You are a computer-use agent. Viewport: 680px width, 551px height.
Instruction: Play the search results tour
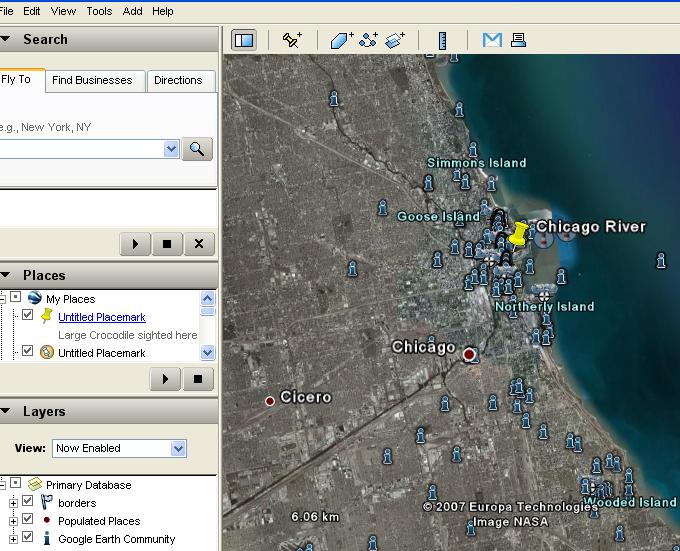coord(135,244)
